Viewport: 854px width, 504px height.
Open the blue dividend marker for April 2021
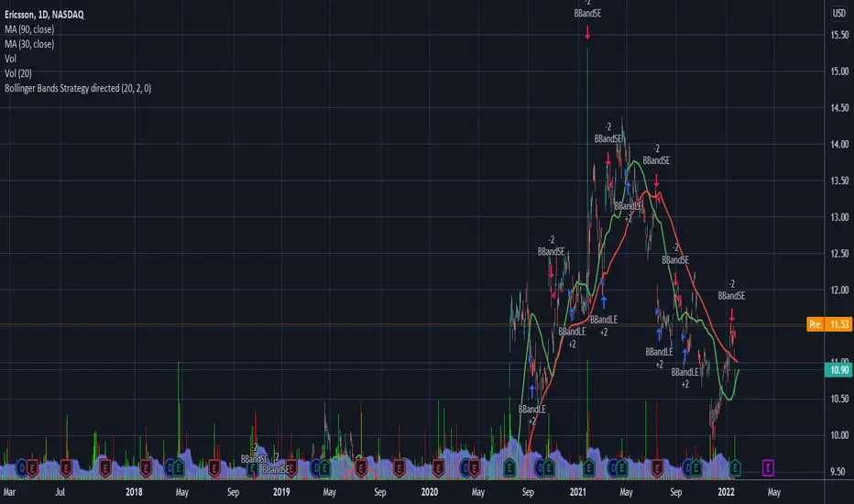(613, 467)
